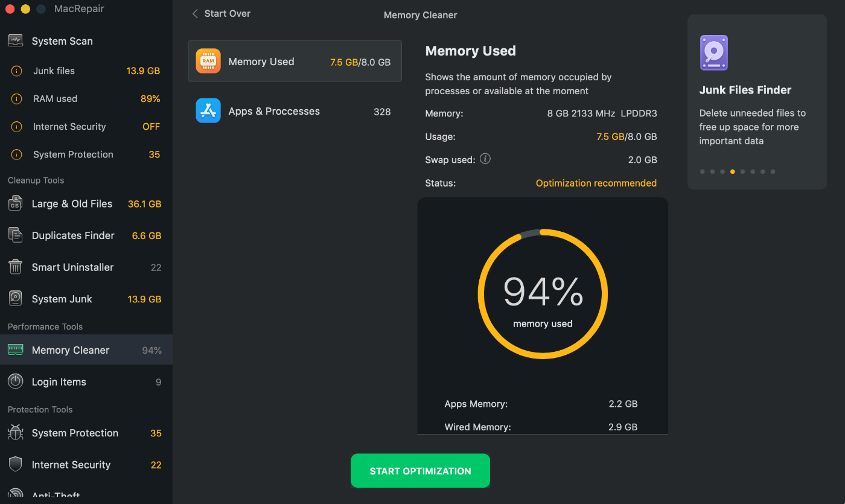The image size is (845, 504).
Task: Click the Junk files 13.9 GB row
Action: click(x=86, y=71)
